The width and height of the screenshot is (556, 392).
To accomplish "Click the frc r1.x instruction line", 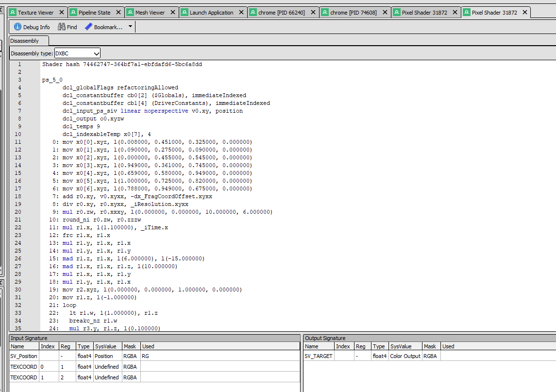I will [86, 235].
